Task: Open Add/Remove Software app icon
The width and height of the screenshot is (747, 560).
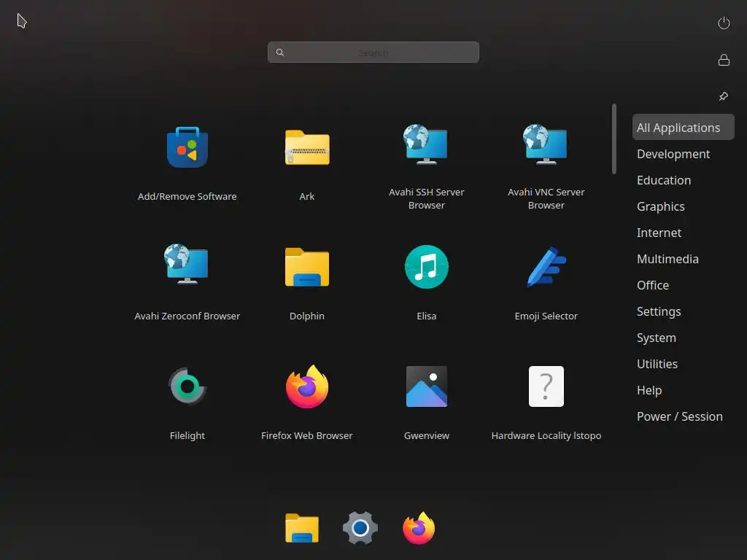Action: (187, 147)
